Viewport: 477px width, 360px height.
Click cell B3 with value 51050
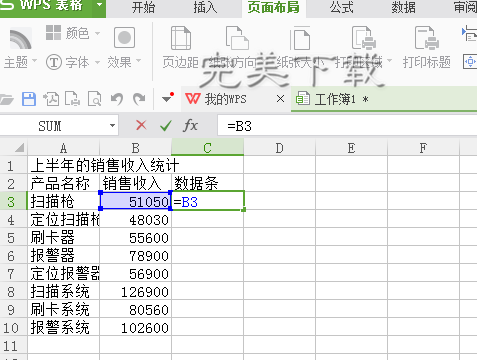tap(136, 201)
